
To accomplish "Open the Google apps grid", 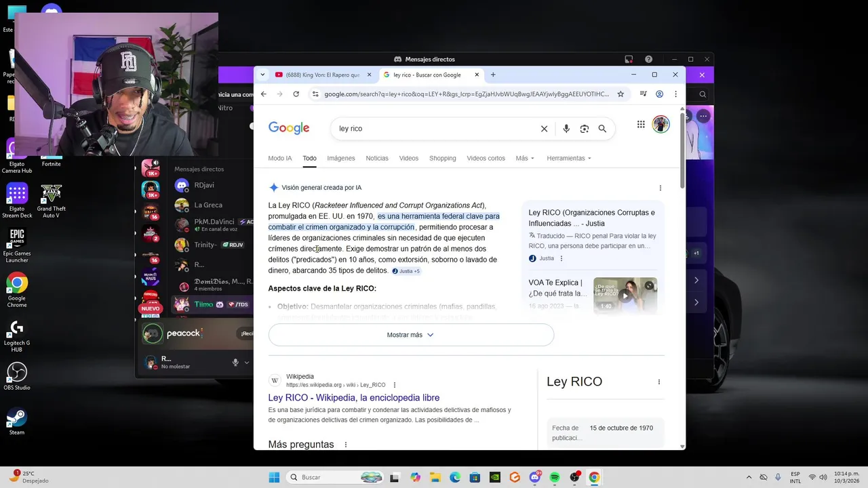I will [x=641, y=124].
